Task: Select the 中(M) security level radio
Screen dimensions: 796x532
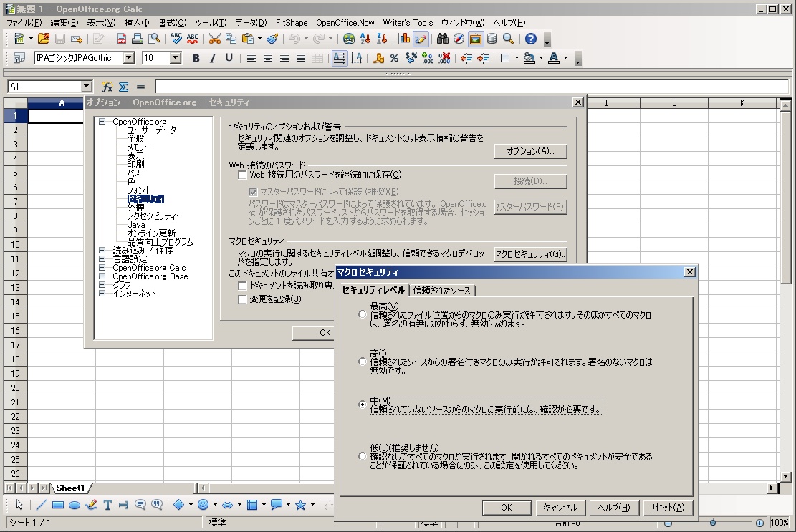Action: [x=362, y=405]
